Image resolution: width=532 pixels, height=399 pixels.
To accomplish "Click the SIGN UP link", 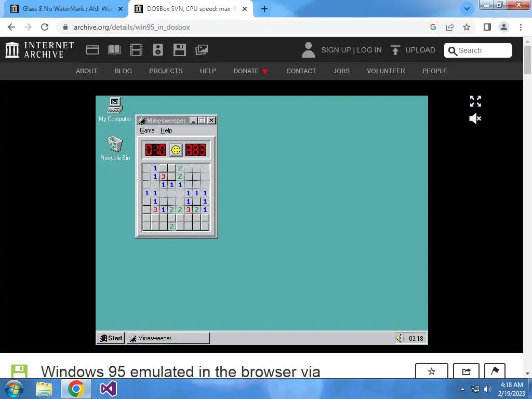I will 336,50.
